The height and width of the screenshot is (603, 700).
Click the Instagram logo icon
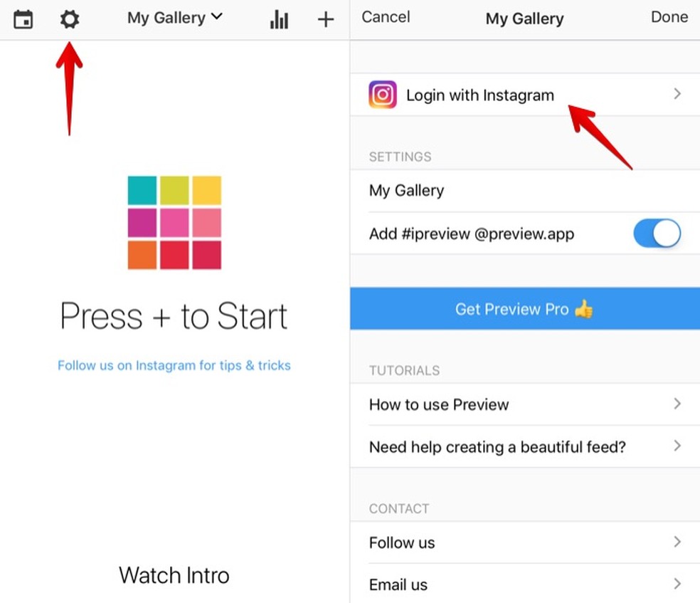383,95
